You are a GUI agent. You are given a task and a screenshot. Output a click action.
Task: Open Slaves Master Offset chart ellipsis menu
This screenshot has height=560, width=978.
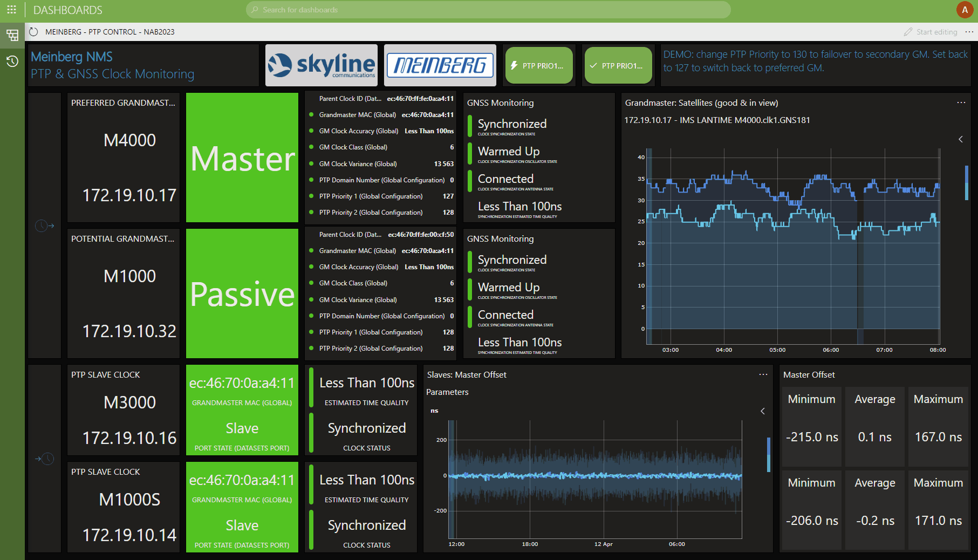click(763, 374)
